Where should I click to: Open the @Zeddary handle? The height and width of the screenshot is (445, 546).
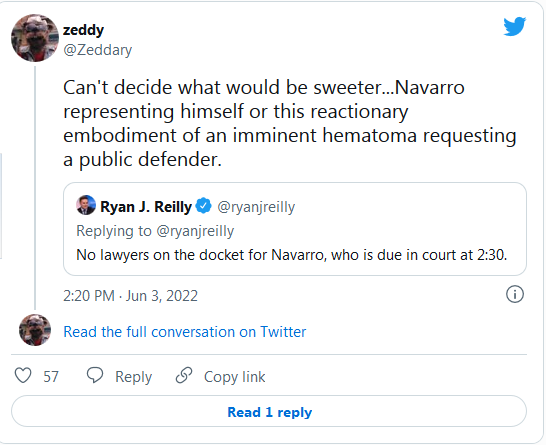tap(98, 50)
